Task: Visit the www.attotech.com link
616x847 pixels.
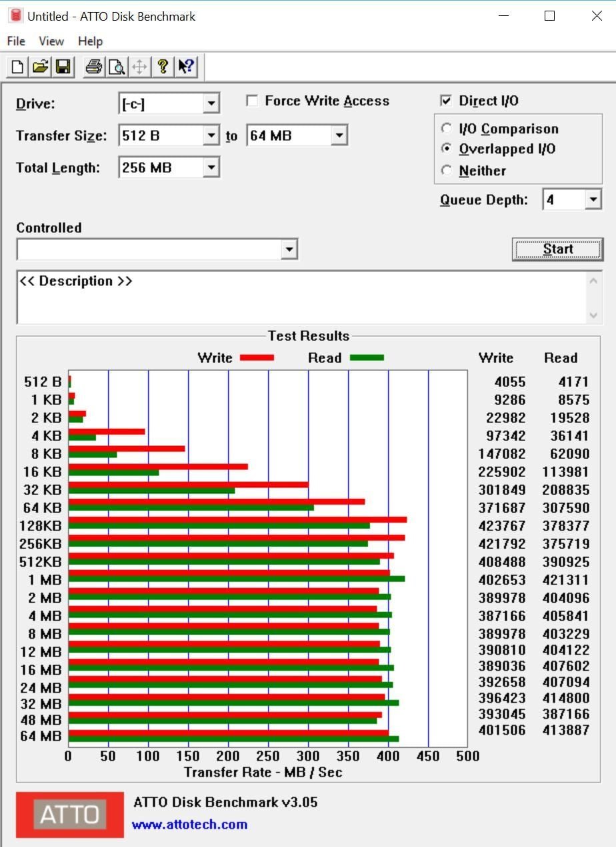Action: coord(189,824)
